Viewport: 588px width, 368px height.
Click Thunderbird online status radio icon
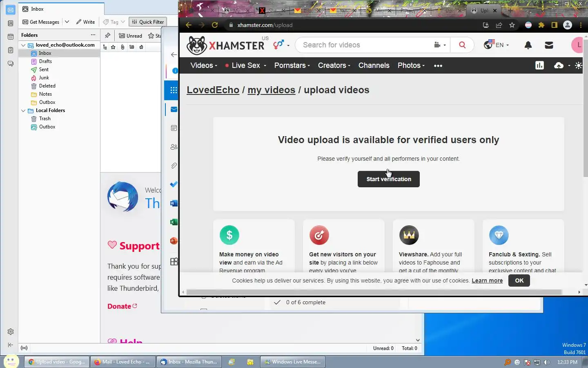pos(24,348)
